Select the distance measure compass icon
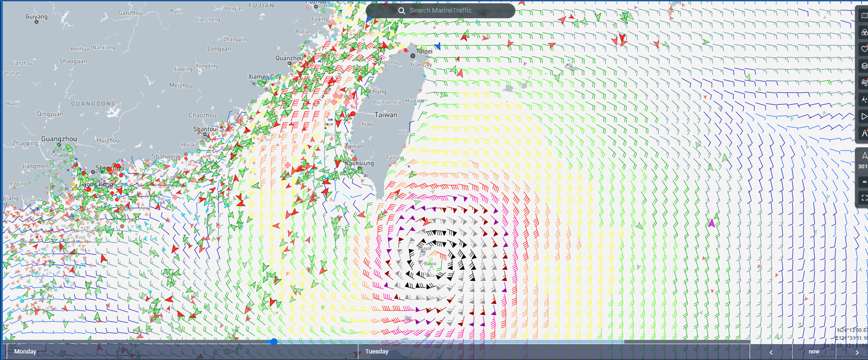The height and width of the screenshot is (360, 868). click(864, 133)
